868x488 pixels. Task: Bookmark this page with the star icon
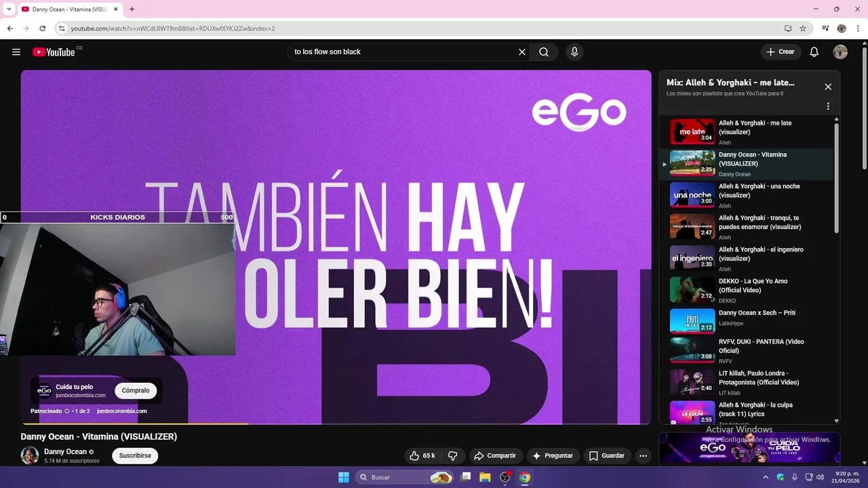tap(803, 28)
